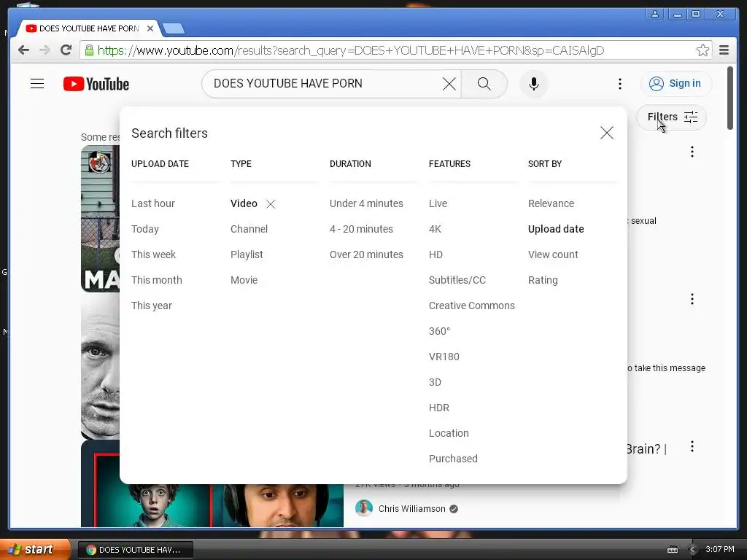This screenshot has width=747, height=560.
Task: Clear the search query with the X
Action: click(449, 84)
